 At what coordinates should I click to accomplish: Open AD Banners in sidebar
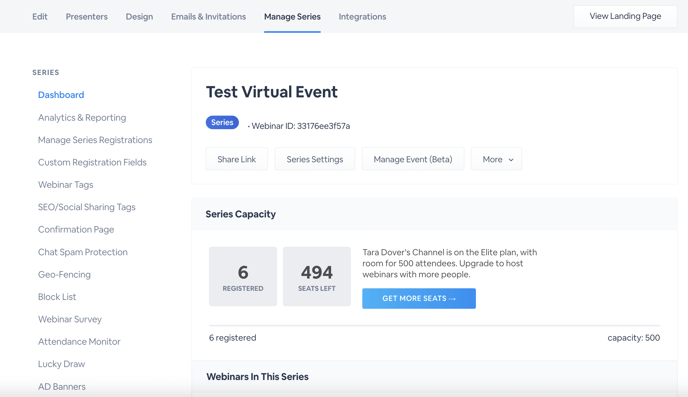tap(61, 387)
